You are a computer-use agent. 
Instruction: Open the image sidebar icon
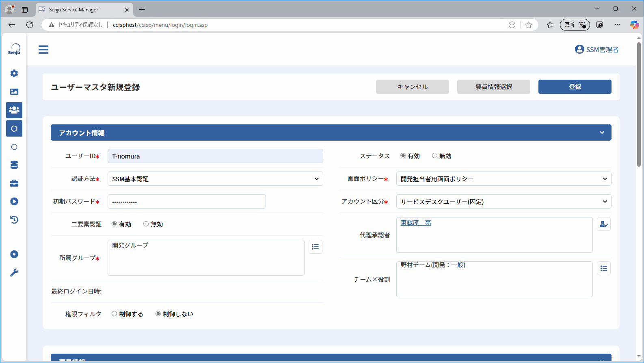tap(14, 92)
